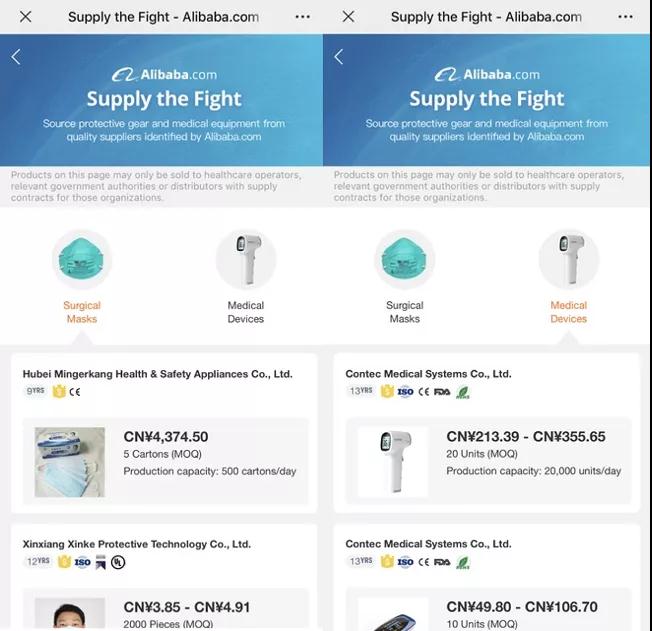The width and height of the screenshot is (652, 631).
Task: Tap Surgical Masks mask icon on left screen
Action: tap(82, 259)
